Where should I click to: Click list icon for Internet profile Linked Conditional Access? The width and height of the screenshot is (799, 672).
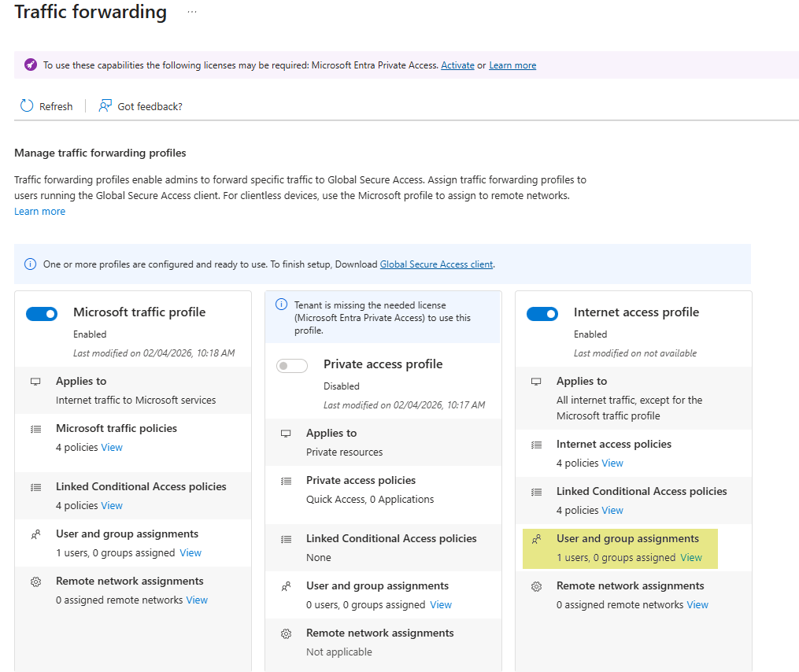click(x=537, y=492)
